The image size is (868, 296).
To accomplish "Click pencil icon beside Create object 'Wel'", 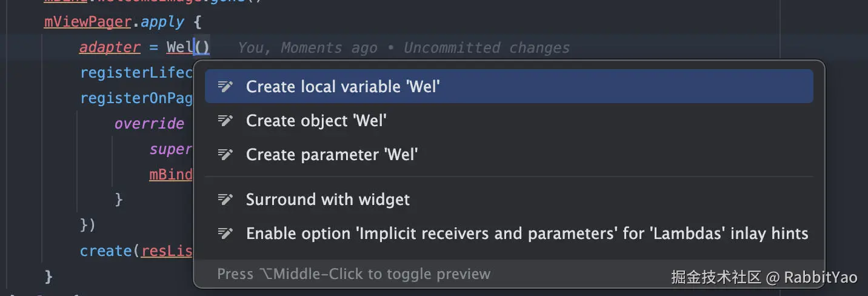I will point(225,121).
